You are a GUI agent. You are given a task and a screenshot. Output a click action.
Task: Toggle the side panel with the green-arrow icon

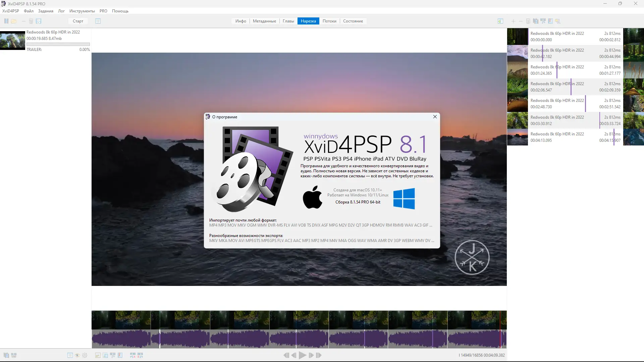500,21
